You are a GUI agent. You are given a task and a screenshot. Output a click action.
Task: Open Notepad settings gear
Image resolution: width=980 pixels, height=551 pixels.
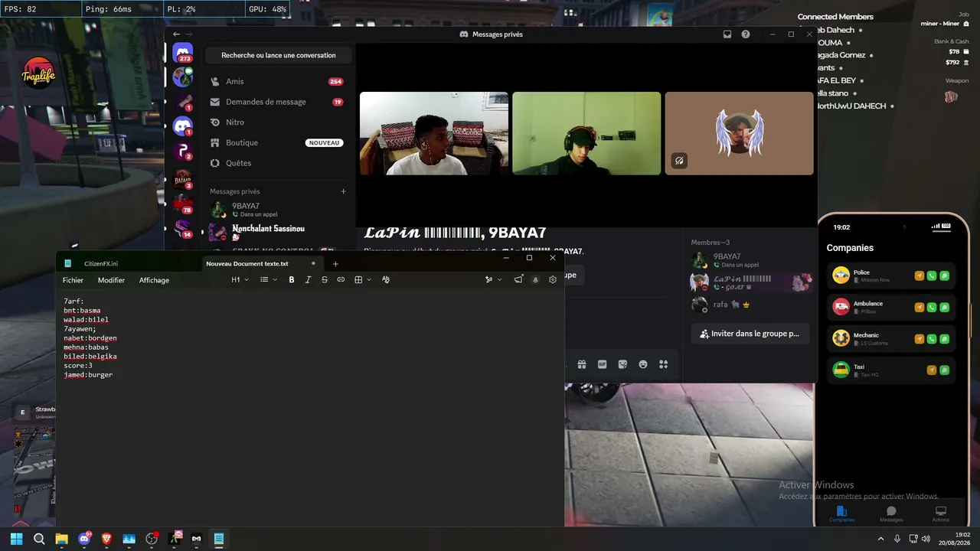coord(553,280)
